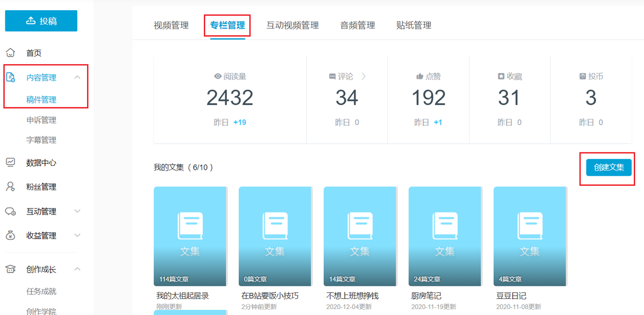Screen dimensions: 644x315
Task: Click the 2020-11-19更新 date text
Action: tap(434, 307)
